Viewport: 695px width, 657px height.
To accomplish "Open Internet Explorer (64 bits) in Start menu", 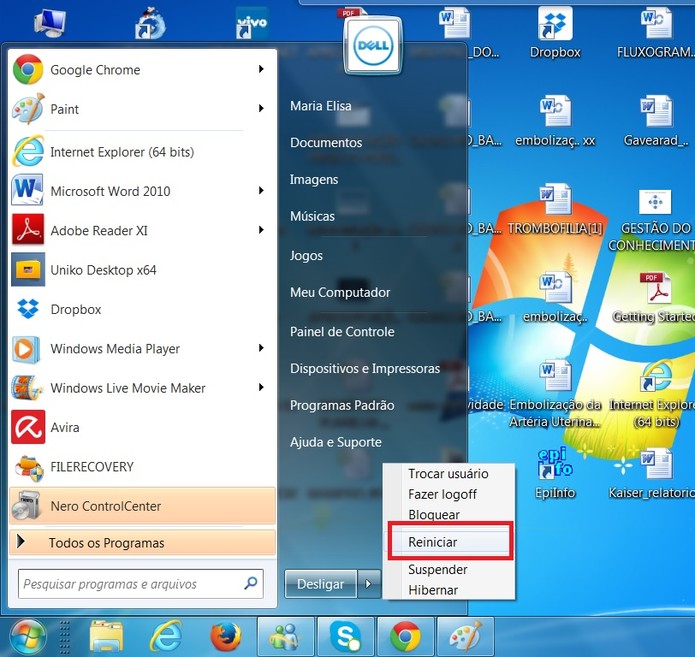I will point(142,152).
